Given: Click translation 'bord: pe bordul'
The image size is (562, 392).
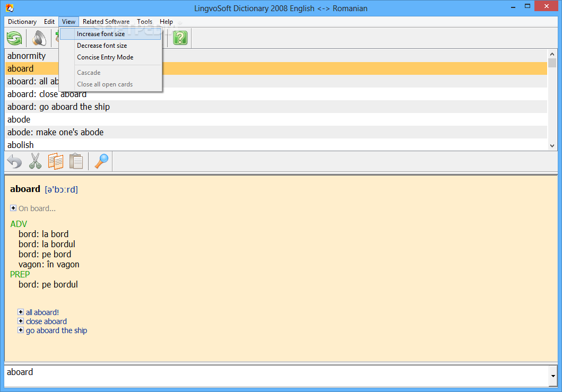Looking at the screenshot, I should pyautogui.click(x=48, y=284).
